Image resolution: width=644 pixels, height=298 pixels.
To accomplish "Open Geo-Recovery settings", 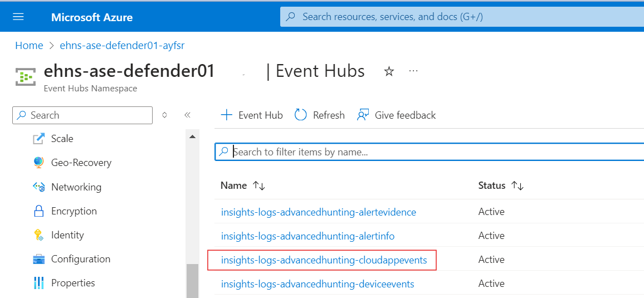I will click(x=81, y=163).
